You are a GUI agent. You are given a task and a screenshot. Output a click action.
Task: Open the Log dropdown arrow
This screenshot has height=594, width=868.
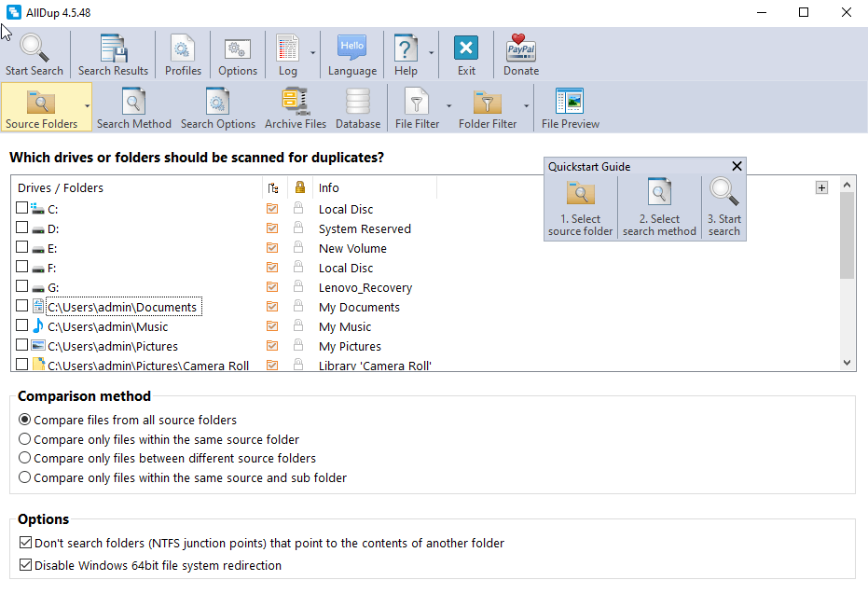point(311,54)
